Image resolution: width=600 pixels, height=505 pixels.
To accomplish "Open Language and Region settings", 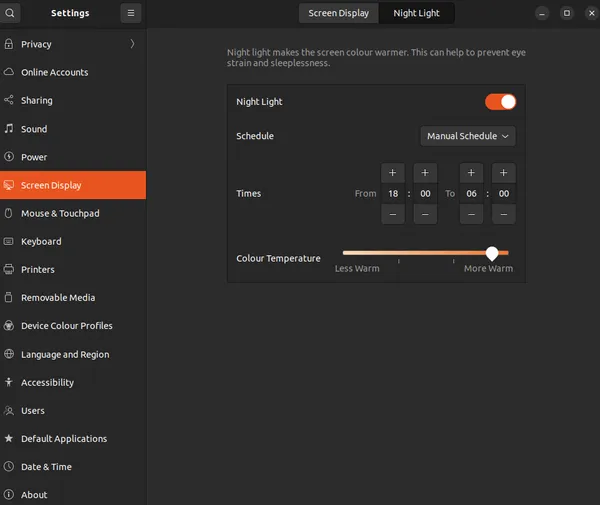I will [73, 354].
